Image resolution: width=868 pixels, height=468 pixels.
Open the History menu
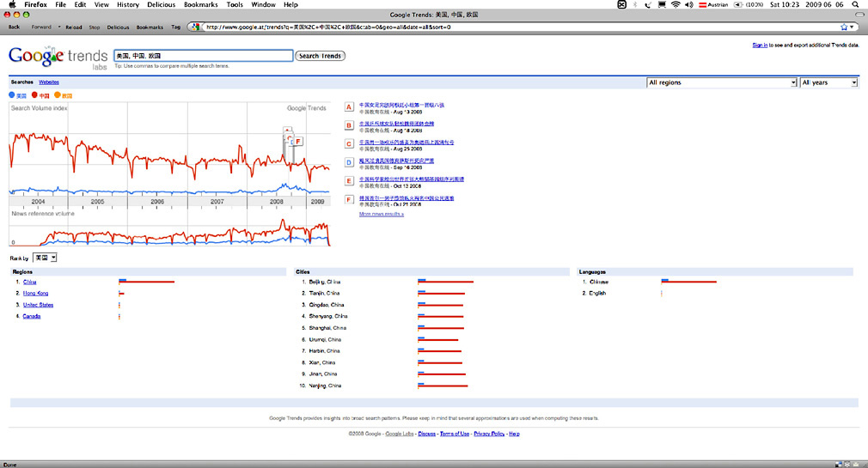pyautogui.click(x=127, y=4)
